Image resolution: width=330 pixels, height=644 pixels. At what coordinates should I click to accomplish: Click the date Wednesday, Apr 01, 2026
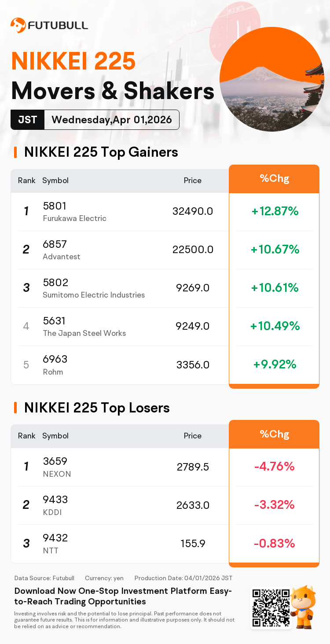click(112, 120)
